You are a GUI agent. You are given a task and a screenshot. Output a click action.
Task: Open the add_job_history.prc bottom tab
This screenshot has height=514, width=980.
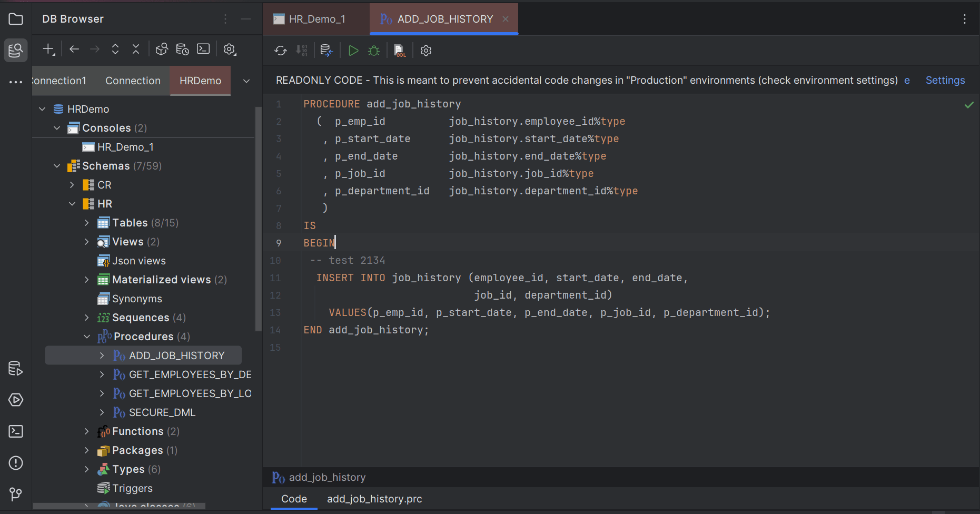[374, 499]
